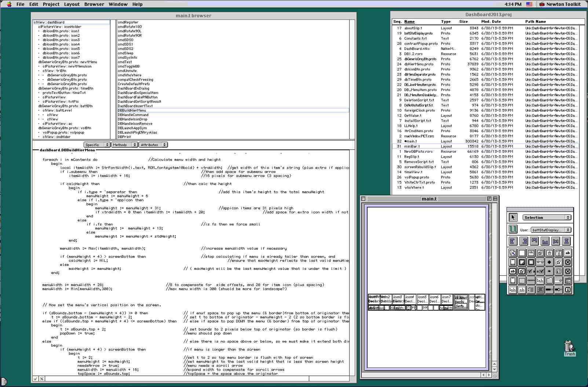Screen dimensions: 588x387
Task: Select the bordered 'ab' text button tool
Action: click(513, 271)
